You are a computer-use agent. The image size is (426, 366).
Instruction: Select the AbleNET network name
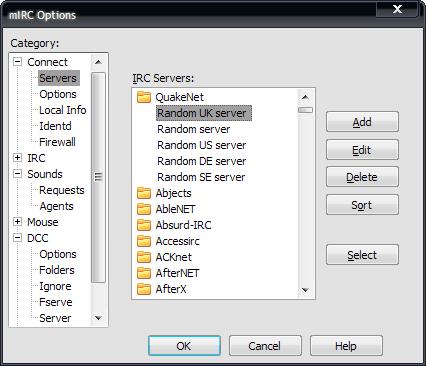(175, 209)
